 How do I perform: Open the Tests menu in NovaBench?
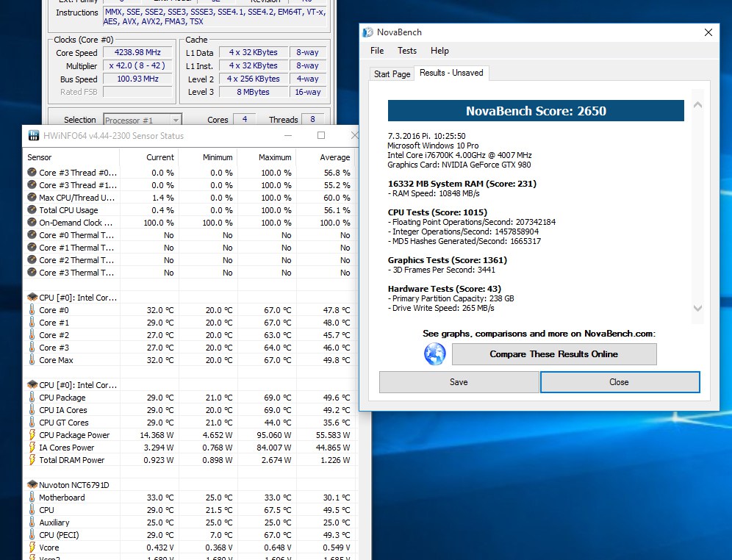(x=407, y=51)
